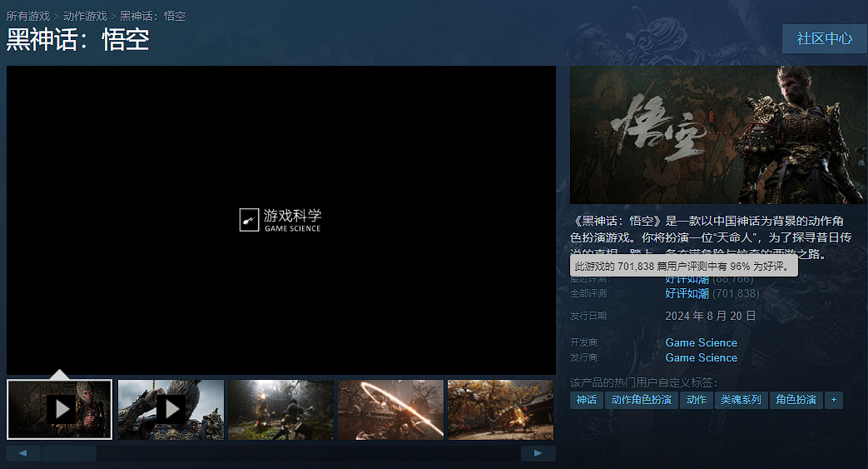Select the golden tree temple screenshot thumbnail
Screen dimensions: 868x469
coord(500,410)
